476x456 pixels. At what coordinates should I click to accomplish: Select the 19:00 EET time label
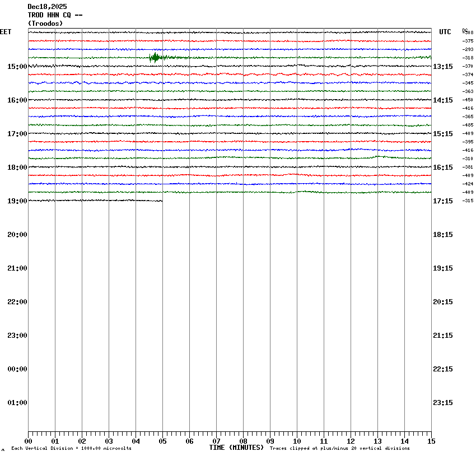click(x=17, y=201)
